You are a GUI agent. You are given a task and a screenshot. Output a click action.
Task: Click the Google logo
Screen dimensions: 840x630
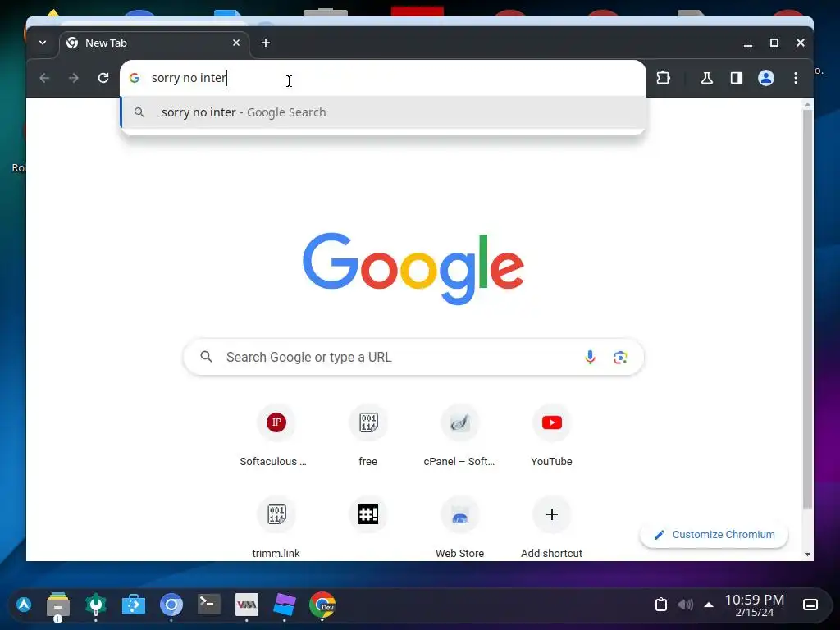[413, 268]
